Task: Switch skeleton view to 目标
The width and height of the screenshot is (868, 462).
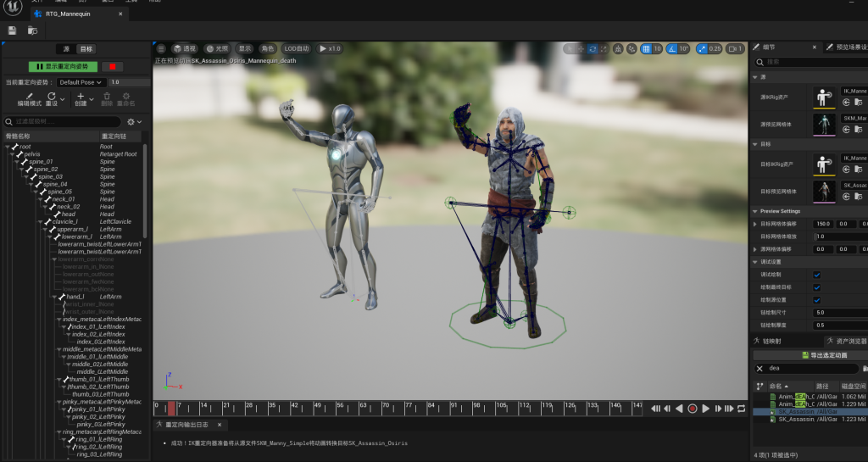Action: click(86, 49)
